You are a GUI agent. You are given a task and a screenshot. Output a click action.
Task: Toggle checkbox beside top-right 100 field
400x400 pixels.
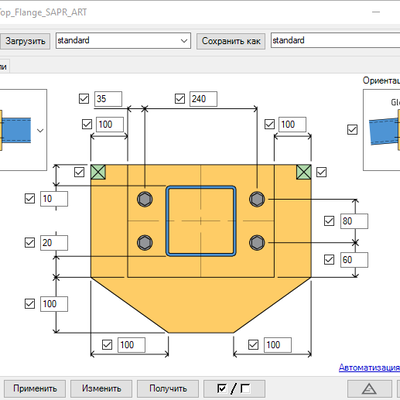[269, 124]
